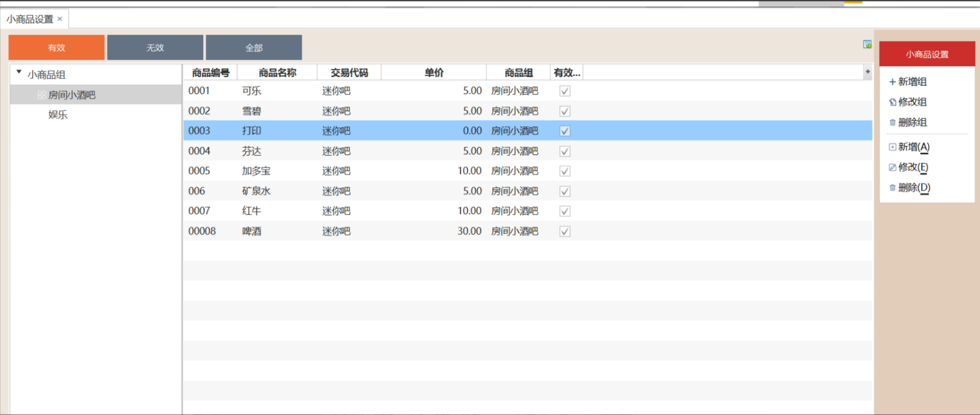The width and height of the screenshot is (980, 415).
Task: Click the orange 有效 filter button
Action: (56, 48)
